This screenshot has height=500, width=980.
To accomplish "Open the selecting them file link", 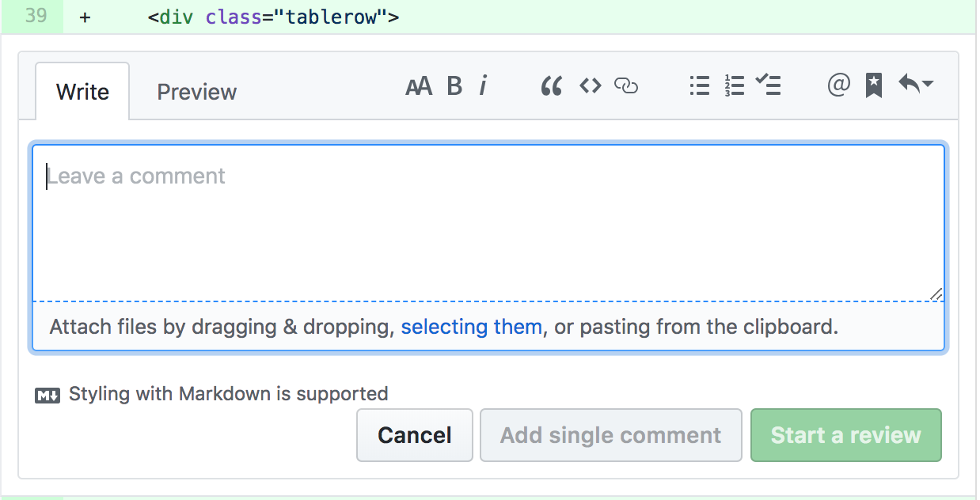I will point(472,327).
